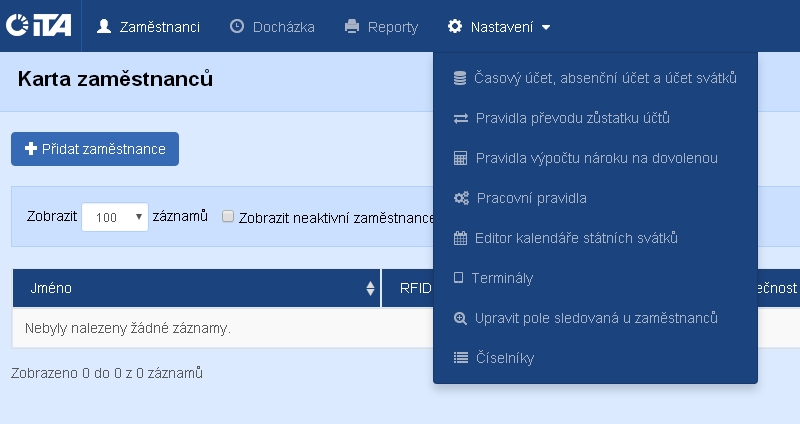The image size is (800, 424).
Task: Sort table by Jméno column arrows
Action: pos(371,289)
